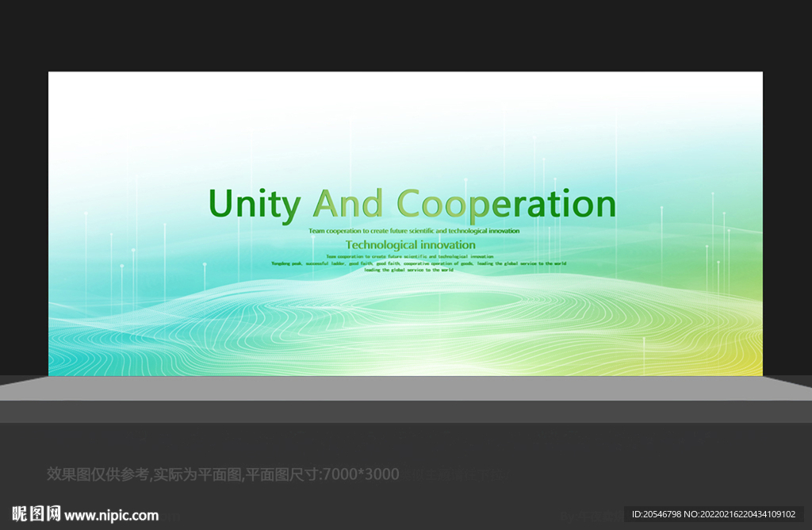The image size is (812, 530).
Task: Click the "Technological innovation" subtitle
Action: pyautogui.click(x=410, y=244)
